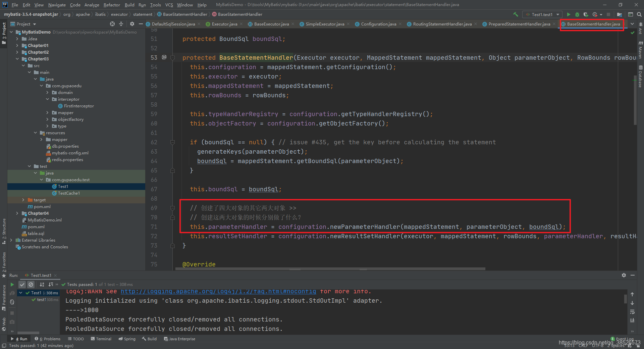Screen dimensions: 644x349
Task: Click gutter override marker on line 53
Action: (x=164, y=57)
